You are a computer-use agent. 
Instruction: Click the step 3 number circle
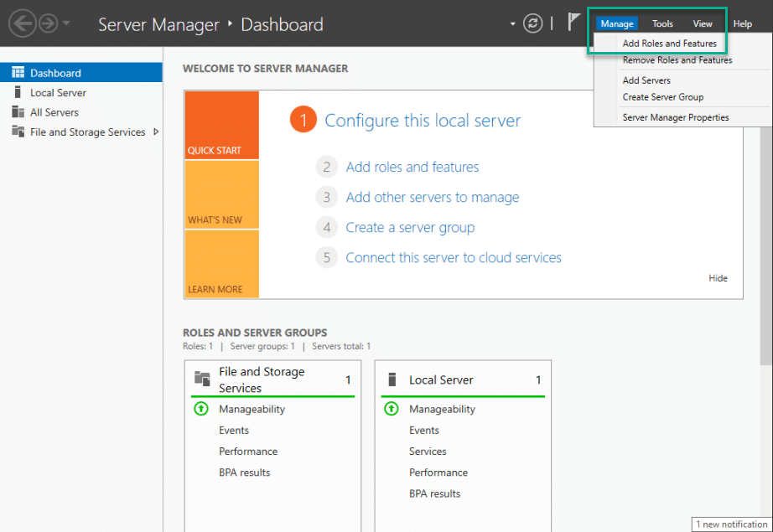(326, 197)
